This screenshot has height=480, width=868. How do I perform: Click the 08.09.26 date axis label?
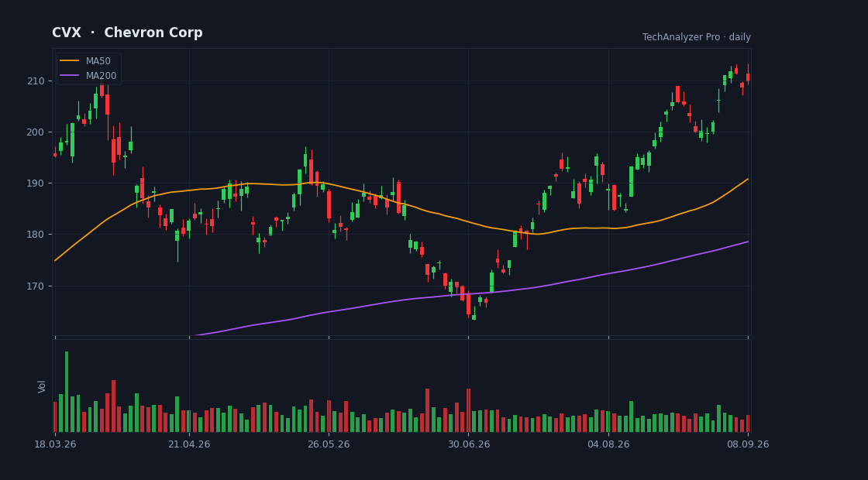[x=748, y=444]
